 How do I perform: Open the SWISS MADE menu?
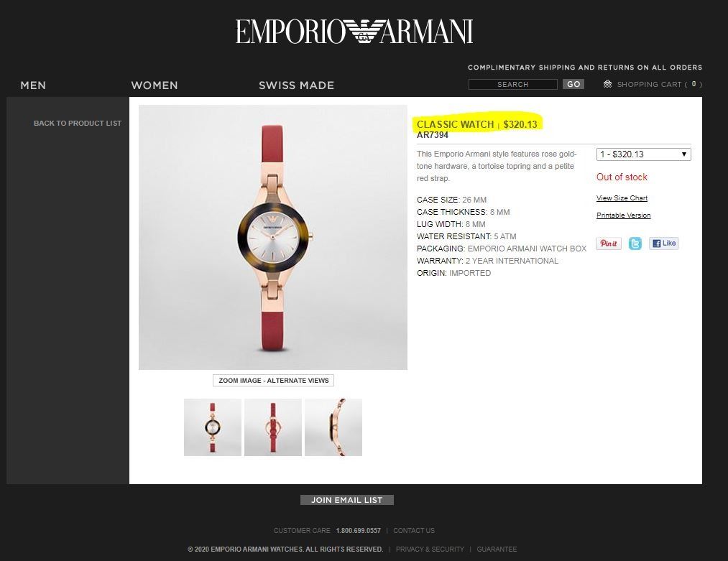click(x=296, y=85)
